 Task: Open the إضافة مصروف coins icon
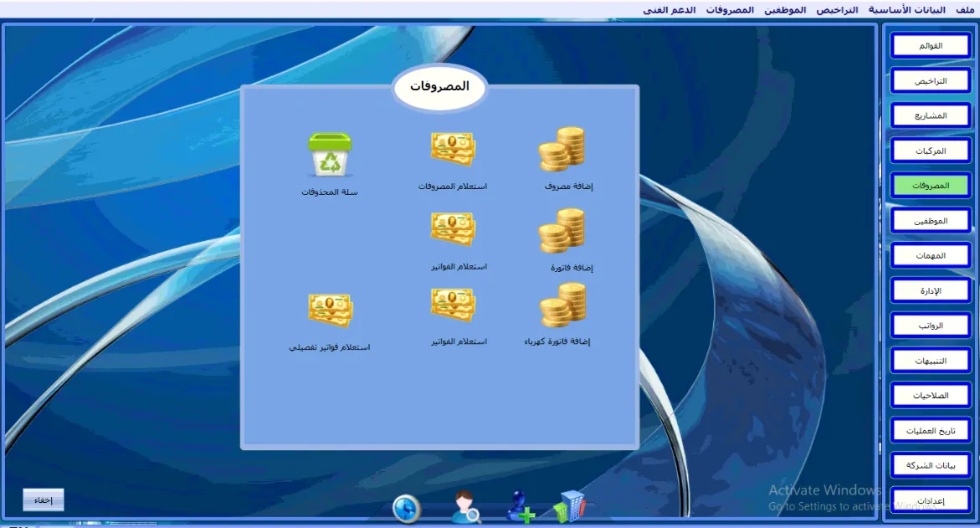pos(562,149)
